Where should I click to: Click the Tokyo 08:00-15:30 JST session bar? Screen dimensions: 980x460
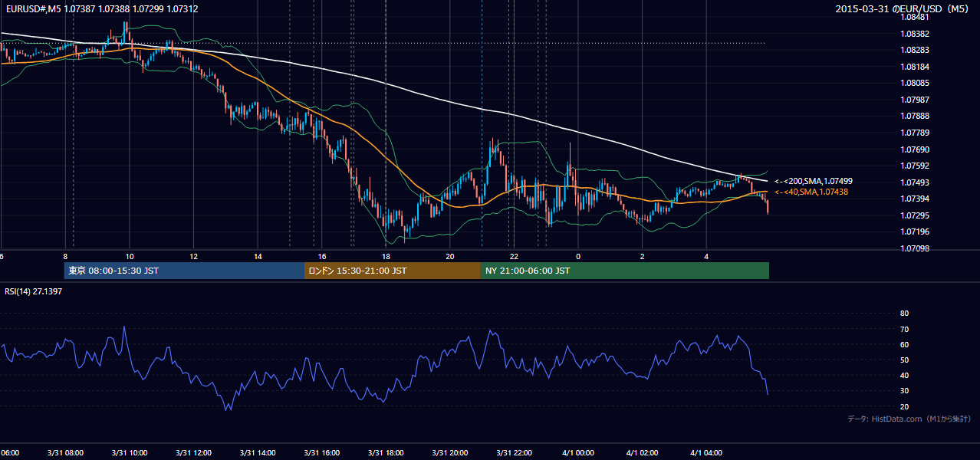pos(184,271)
